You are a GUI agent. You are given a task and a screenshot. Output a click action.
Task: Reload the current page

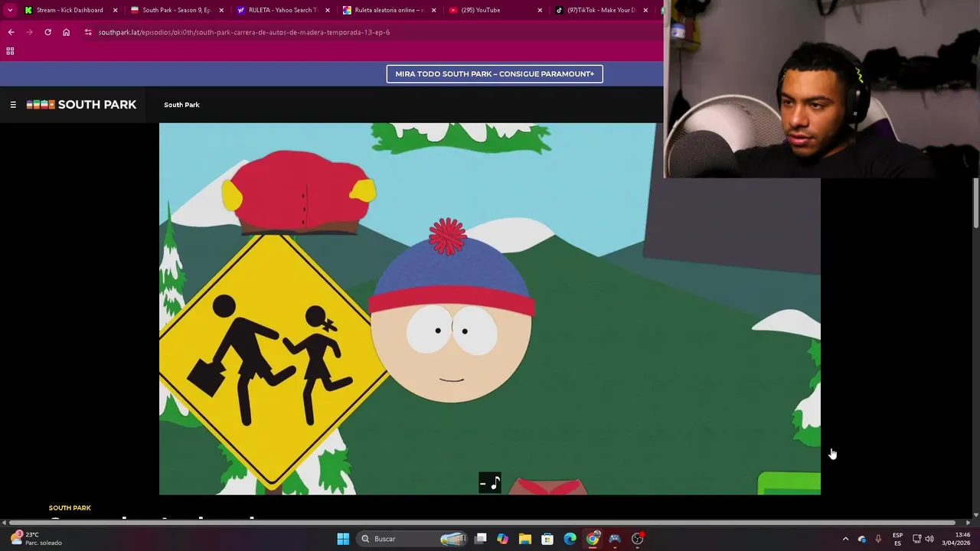(x=47, y=32)
